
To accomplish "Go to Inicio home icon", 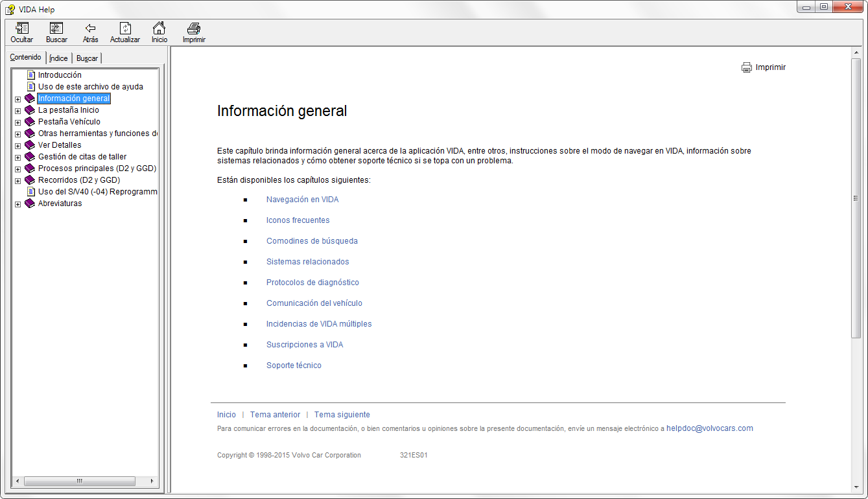I will click(x=159, y=29).
